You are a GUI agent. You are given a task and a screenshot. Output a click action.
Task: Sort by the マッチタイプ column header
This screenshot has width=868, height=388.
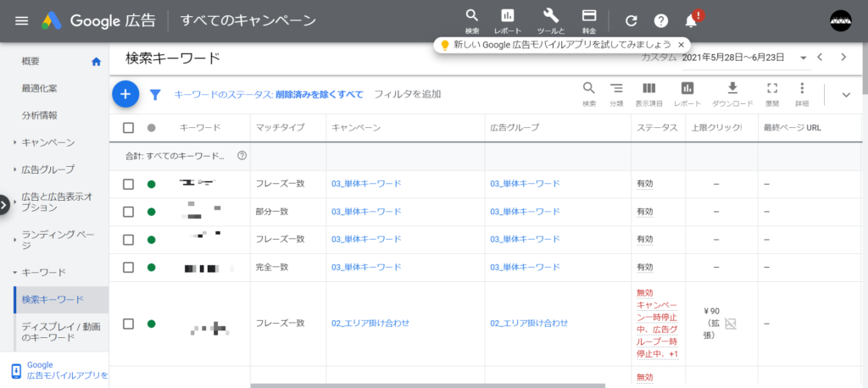(x=280, y=128)
